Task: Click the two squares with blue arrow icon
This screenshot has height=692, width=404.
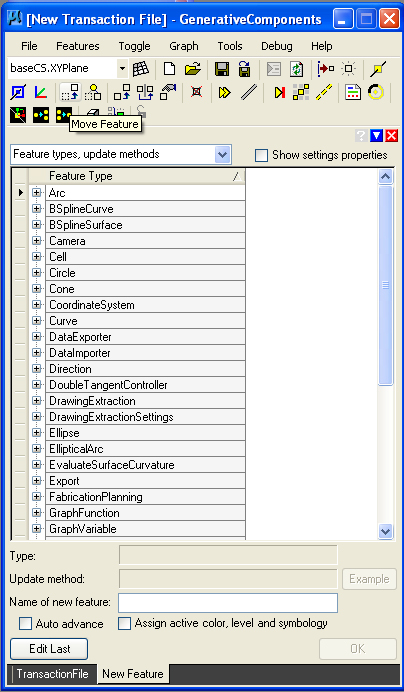Action: pos(122,92)
